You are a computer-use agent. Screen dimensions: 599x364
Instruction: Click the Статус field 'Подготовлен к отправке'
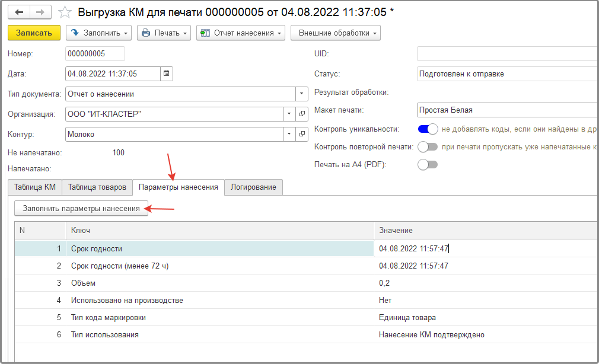(x=507, y=74)
